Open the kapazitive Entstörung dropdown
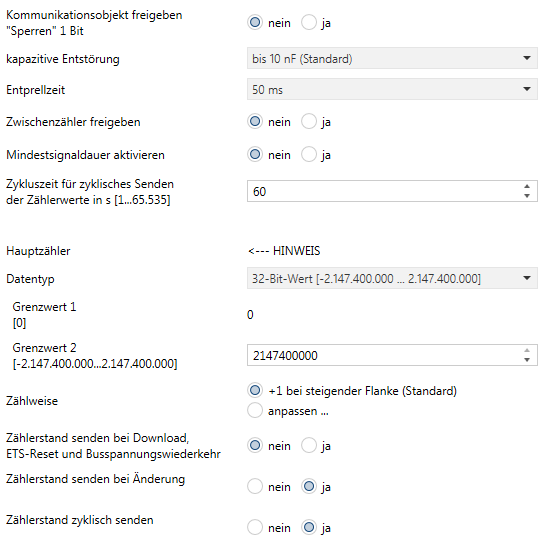Viewport: 558px width, 550px height. pos(392,58)
